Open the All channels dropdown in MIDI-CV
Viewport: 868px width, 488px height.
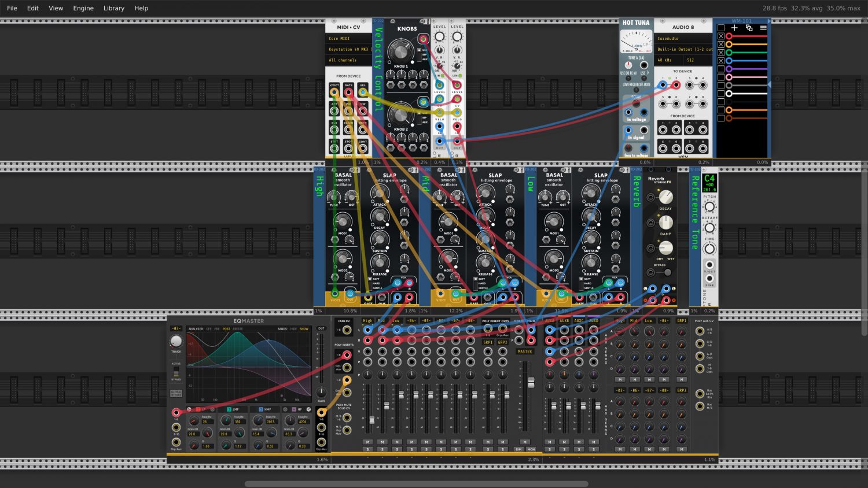tap(348, 60)
